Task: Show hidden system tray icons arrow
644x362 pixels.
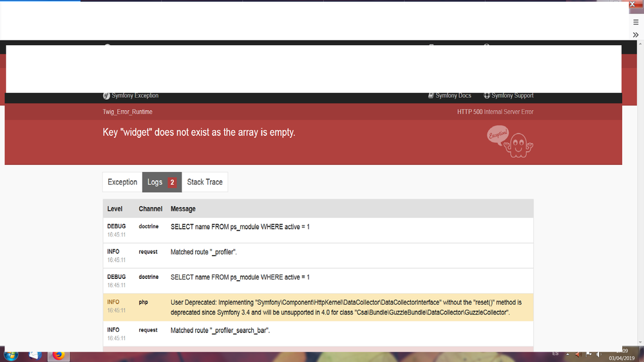Action: [x=567, y=354]
